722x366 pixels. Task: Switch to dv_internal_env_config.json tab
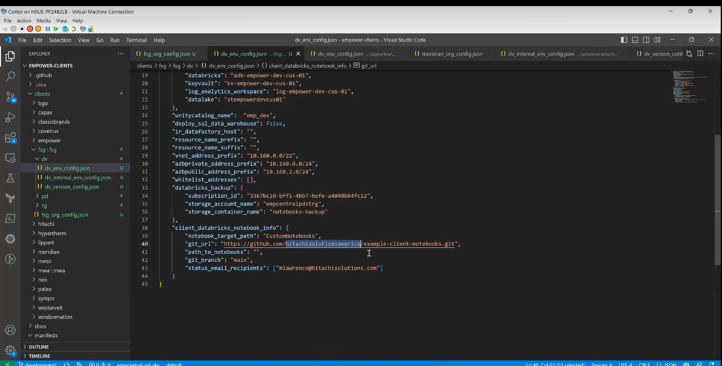563,54
